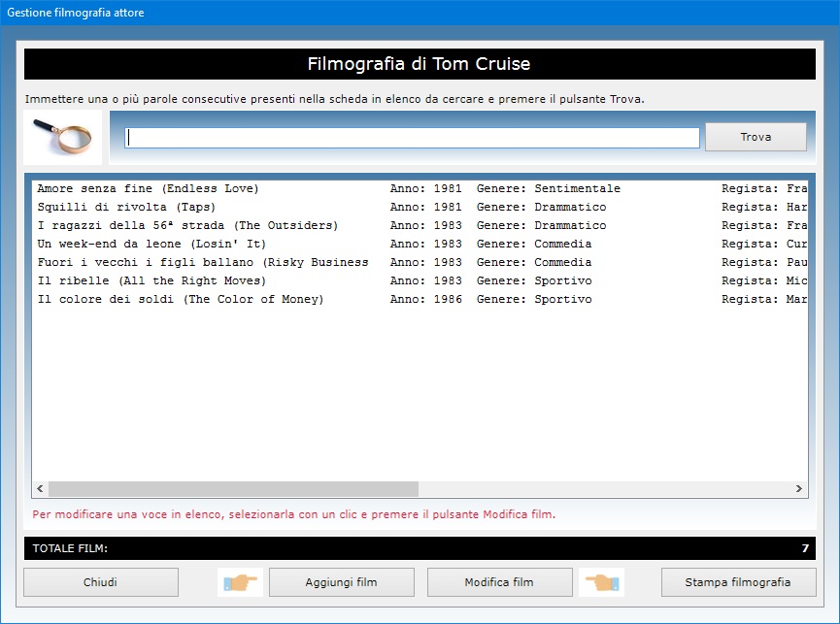The image size is (840, 624).
Task: Click the horizontal scrollbar thumb
Action: click(234, 488)
